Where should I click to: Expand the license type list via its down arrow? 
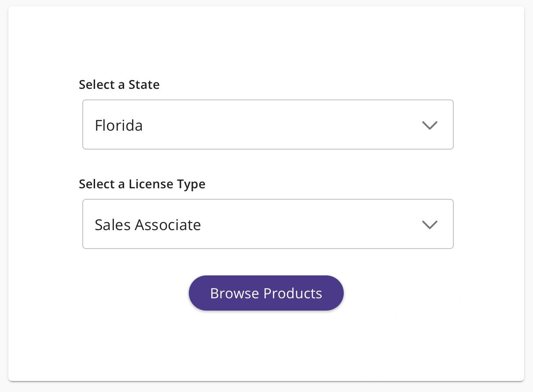click(x=430, y=225)
